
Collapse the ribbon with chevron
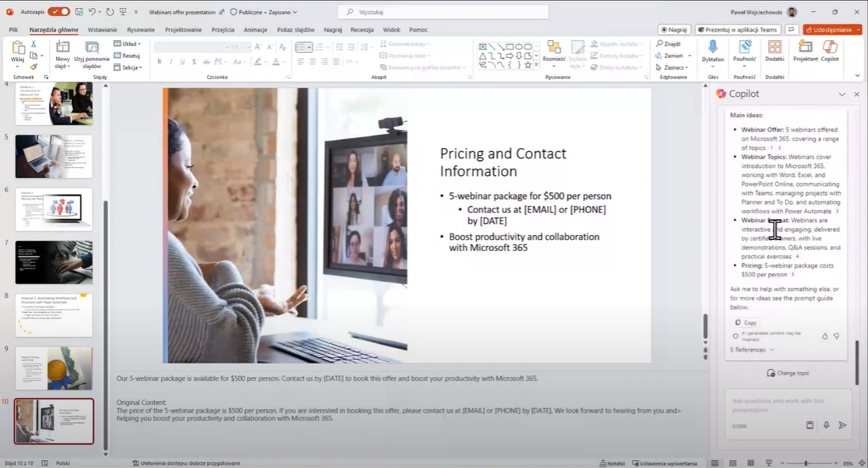pyautogui.click(x=858, y=76)
